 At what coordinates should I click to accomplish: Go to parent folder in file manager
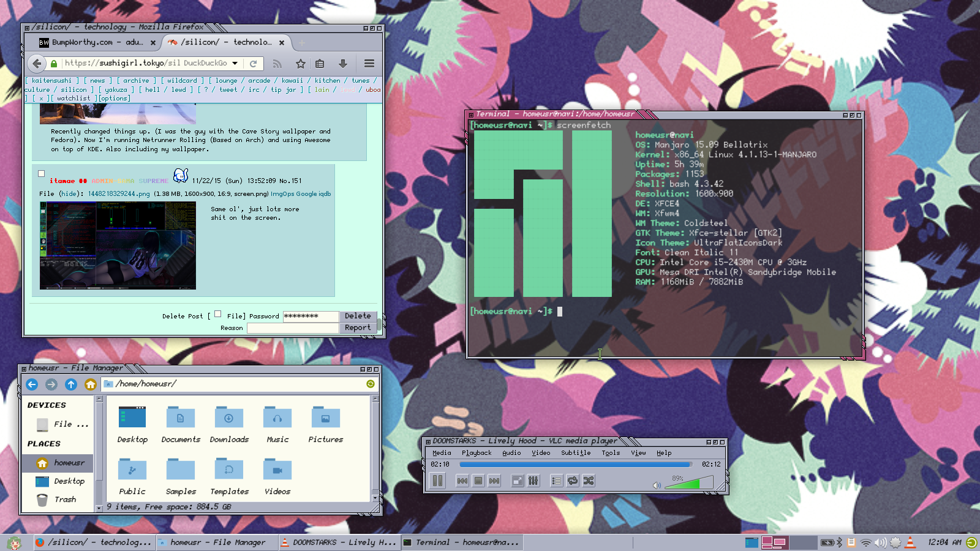pyautogui.click(x=71, y=384)
